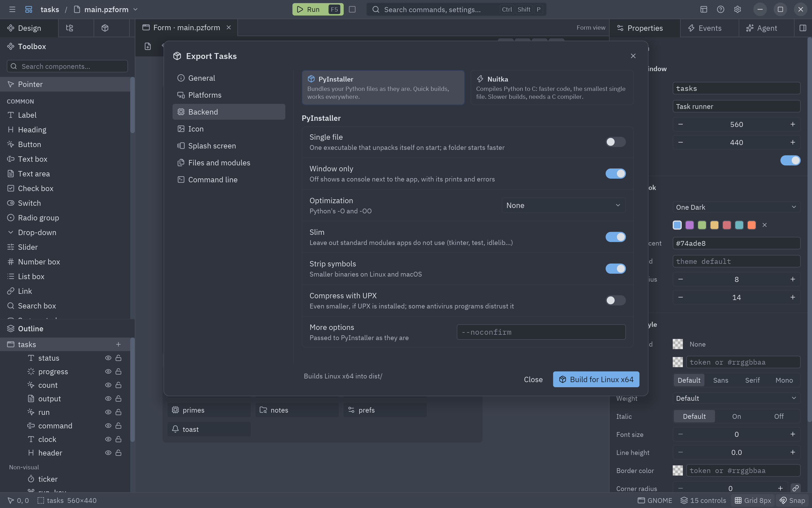Open the Splash screen section
The width and height of the screenshot is (812, 508).
228,146
